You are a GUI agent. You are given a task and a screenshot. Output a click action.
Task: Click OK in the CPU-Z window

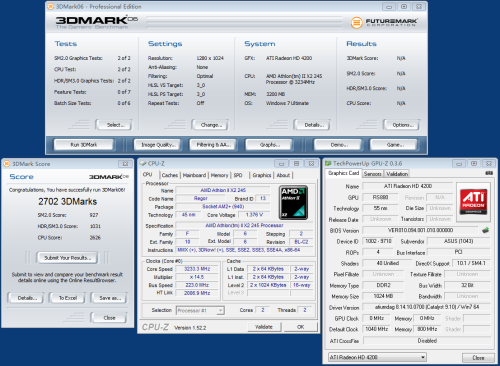point(300,327)
